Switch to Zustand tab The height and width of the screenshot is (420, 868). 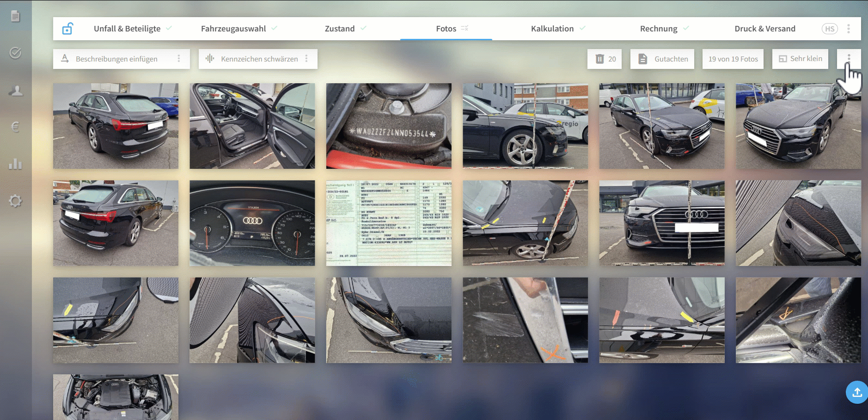pyautogui.click(x=340, y=29)
